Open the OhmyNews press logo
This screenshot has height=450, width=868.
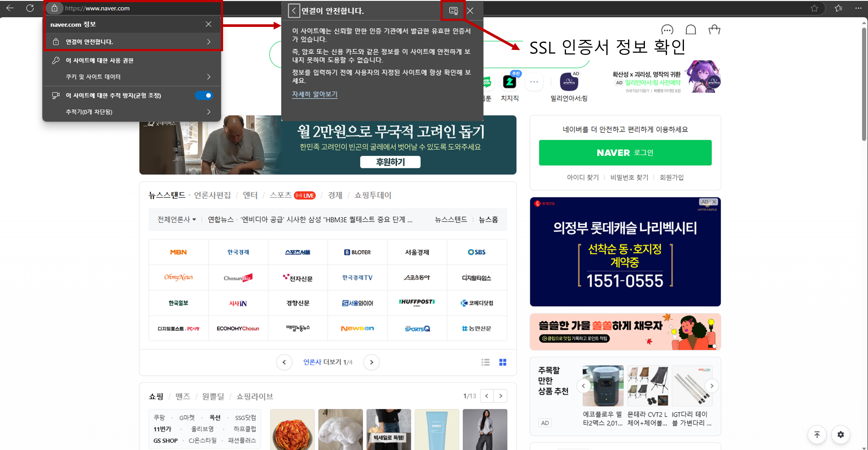[x=178, y=277]
